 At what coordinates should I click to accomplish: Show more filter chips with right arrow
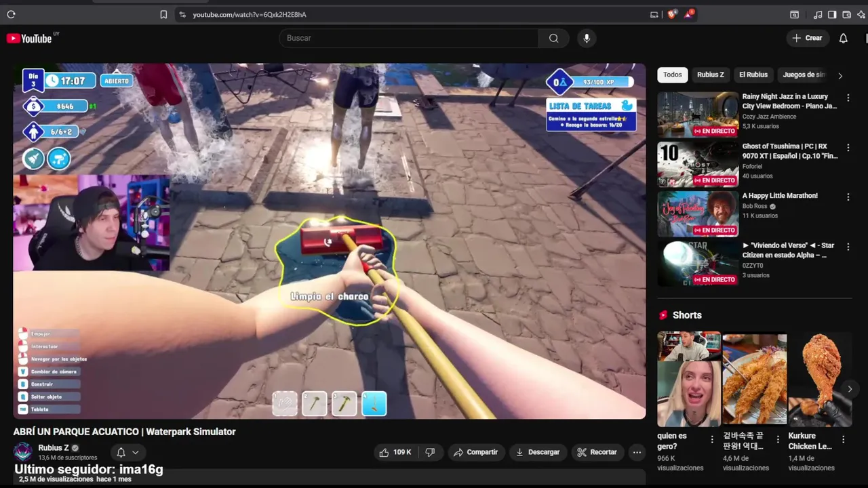(840, 76)
